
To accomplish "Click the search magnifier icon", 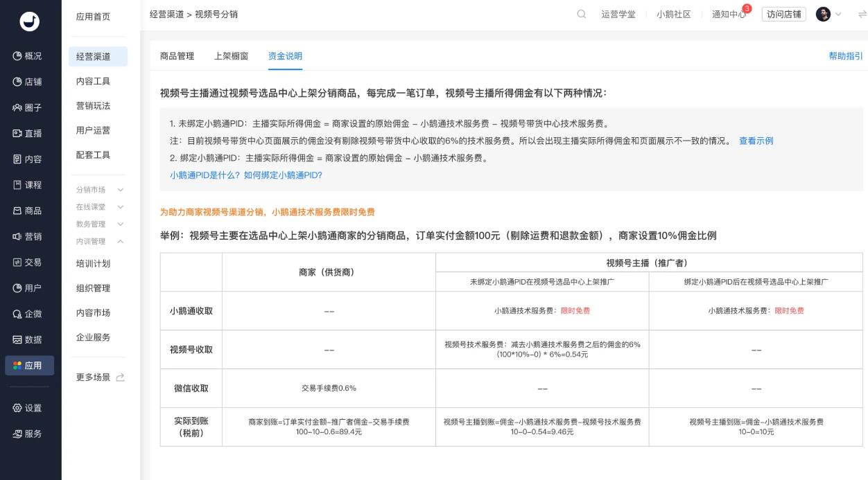I will click(582, 15).
